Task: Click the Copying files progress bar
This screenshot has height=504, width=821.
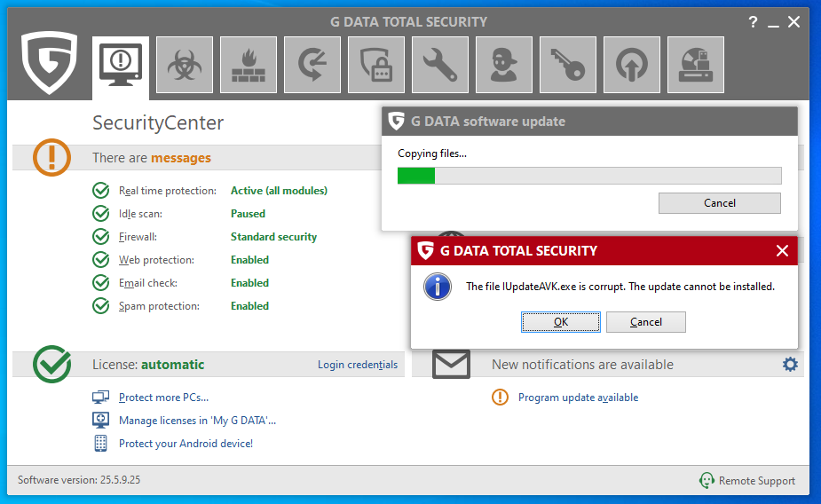Action: point(589,176)
